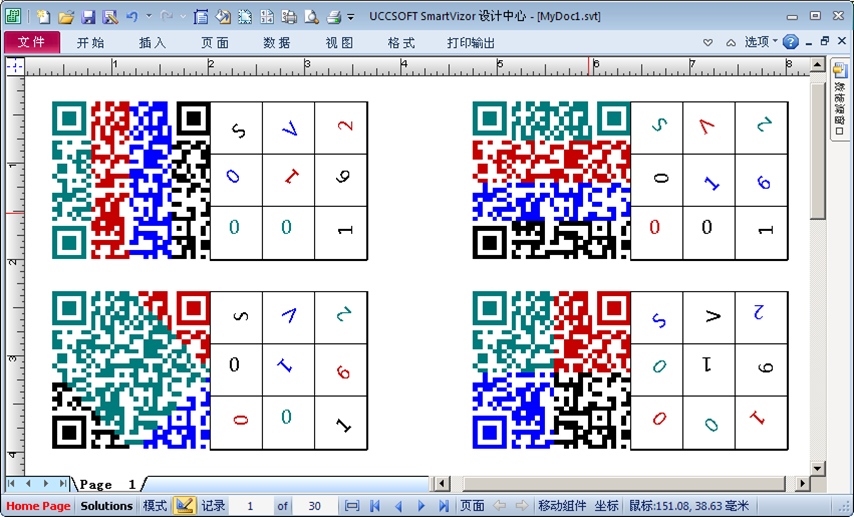Jump to last sheet tab with tab-scroll arrow
Image resolution: width=854 pixels, height=517 pixels.
point(63,483)
